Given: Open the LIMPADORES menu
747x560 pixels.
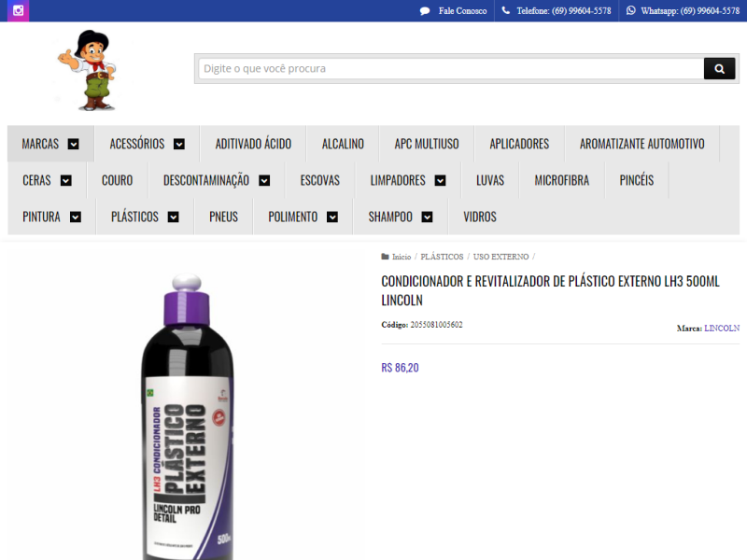Looking at the screenshot, I should [x=398, y=180].
